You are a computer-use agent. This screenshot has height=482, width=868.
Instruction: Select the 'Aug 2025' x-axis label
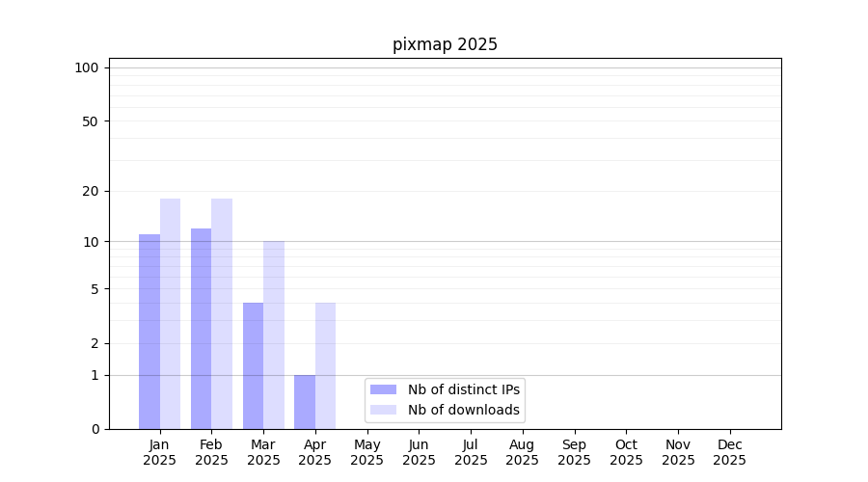click(x=522, y=452)
